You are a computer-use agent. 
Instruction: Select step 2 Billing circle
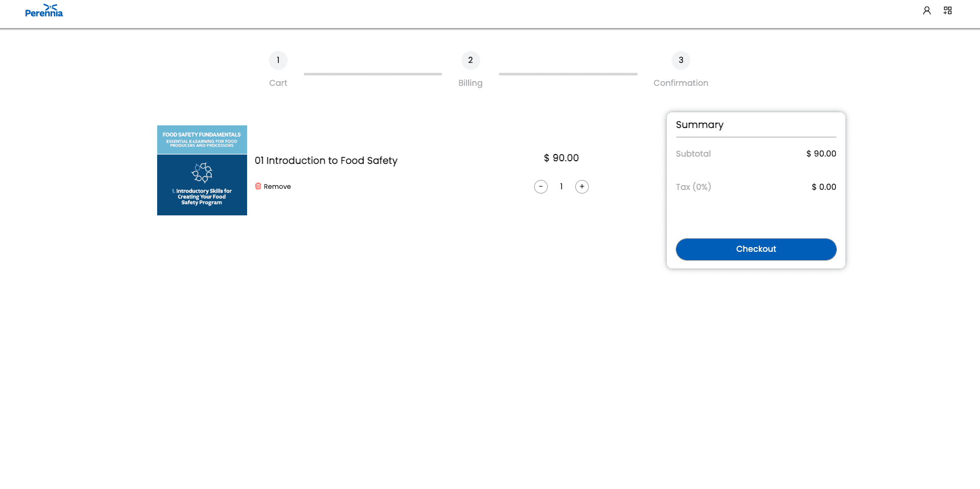tap(471, 60)
